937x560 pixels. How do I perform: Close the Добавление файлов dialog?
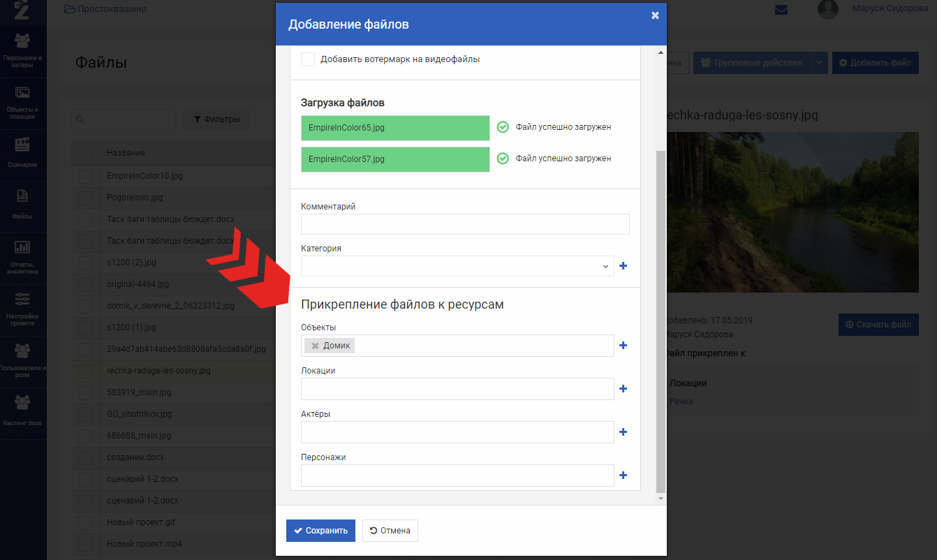pos(655,15)
